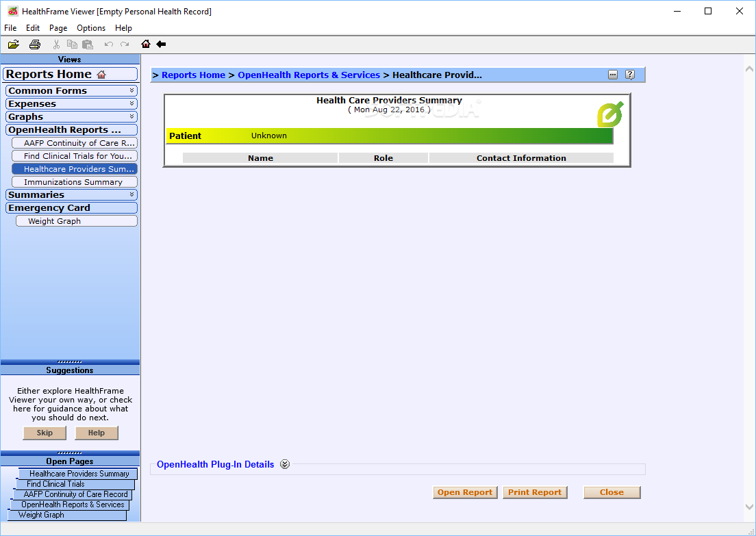This screenshot has height=536, width=756.
Task: Click the Unknown patient value
Action: pos(269,136)
